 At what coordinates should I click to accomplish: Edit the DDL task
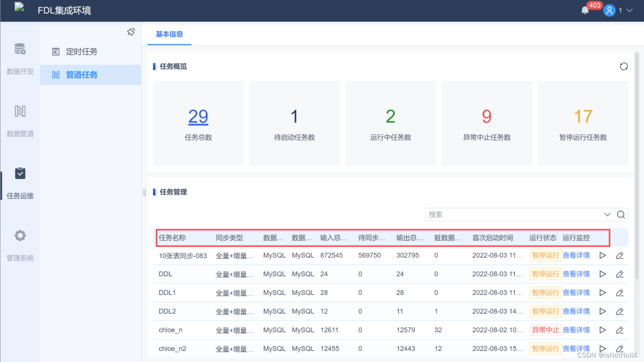(619, 274)
